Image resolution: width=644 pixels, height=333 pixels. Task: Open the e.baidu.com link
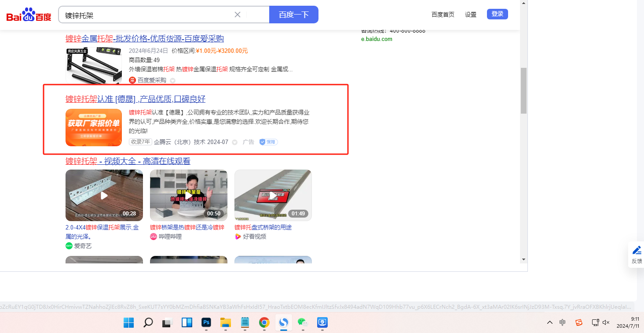[377, 39]
